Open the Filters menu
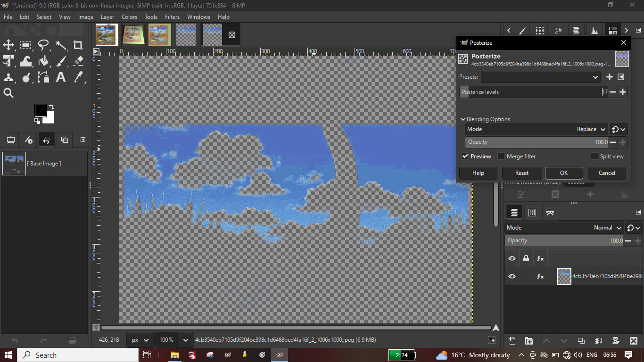 172,16
